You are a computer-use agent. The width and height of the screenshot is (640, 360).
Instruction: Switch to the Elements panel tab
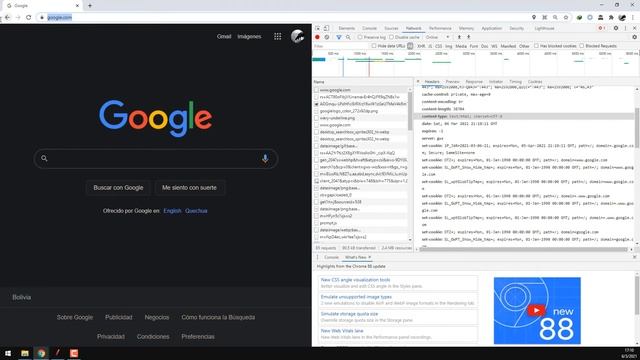tap(347, 28)
